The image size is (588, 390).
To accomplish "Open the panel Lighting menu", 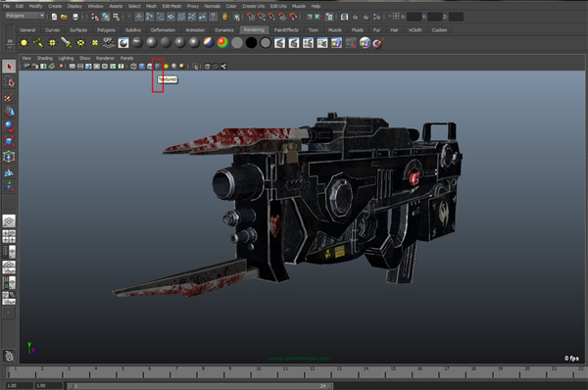I will [x=66, y=58].
